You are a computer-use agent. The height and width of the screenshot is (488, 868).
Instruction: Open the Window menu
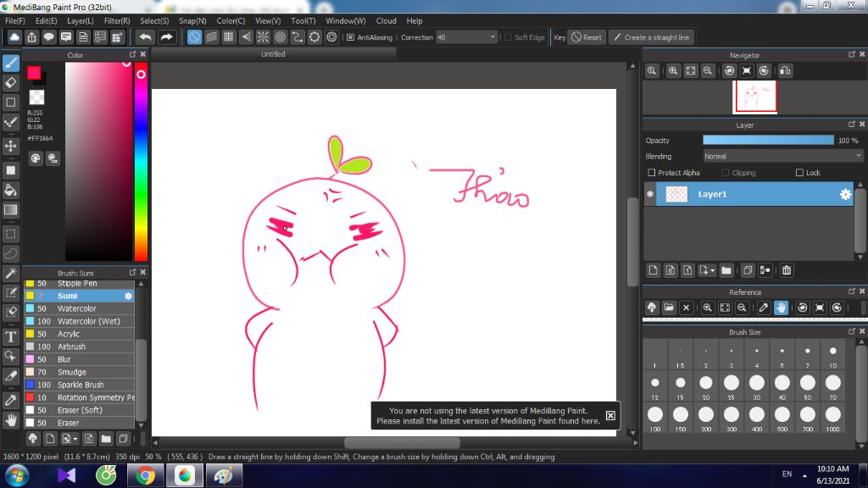click(346, 21)
